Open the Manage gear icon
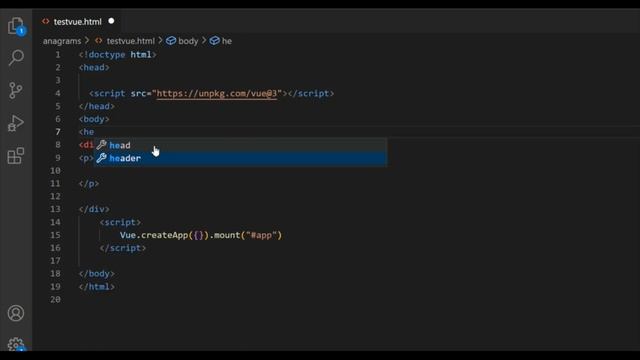The image size is (640, 360). (16, 344)
